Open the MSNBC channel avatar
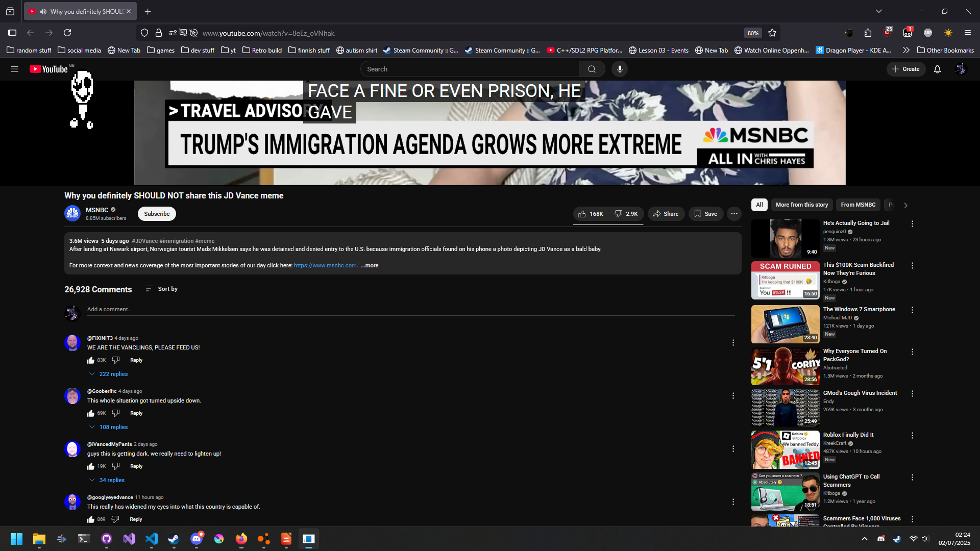Viewport: 980px width, 551px height. tap(72, 214)
